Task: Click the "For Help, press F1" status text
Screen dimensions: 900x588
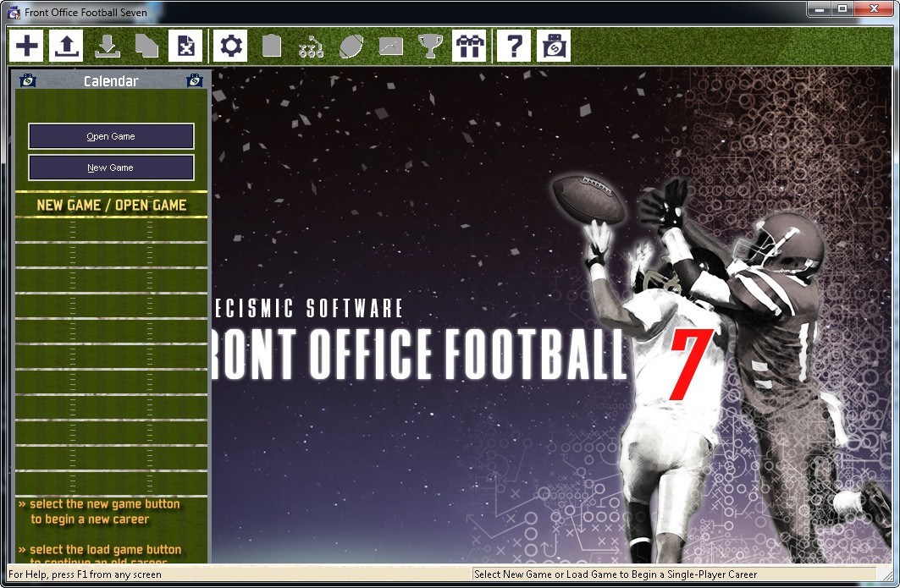Action: 85,574
